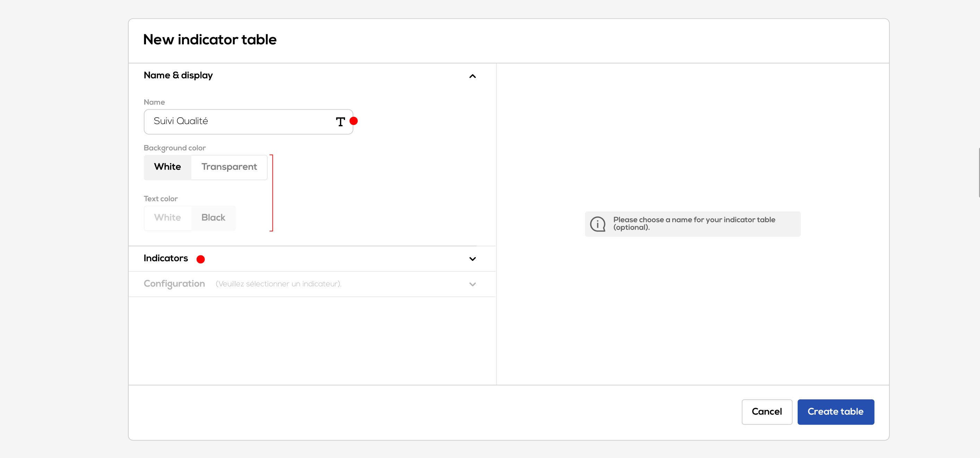The height and width of the screenshot is (458, 980).
Task: Click the text format T icon
Action: point(340,122)
